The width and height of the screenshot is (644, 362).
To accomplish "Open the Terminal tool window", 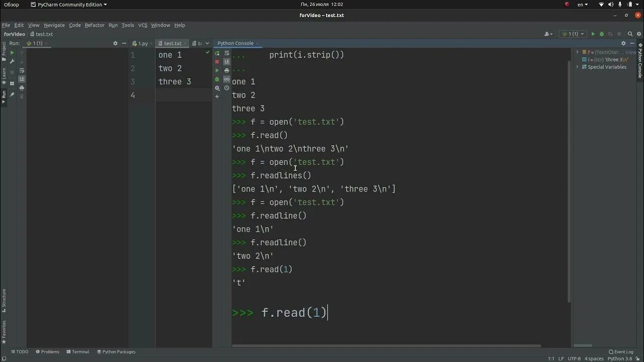I will pyautogui.click(x=77, y=352).
